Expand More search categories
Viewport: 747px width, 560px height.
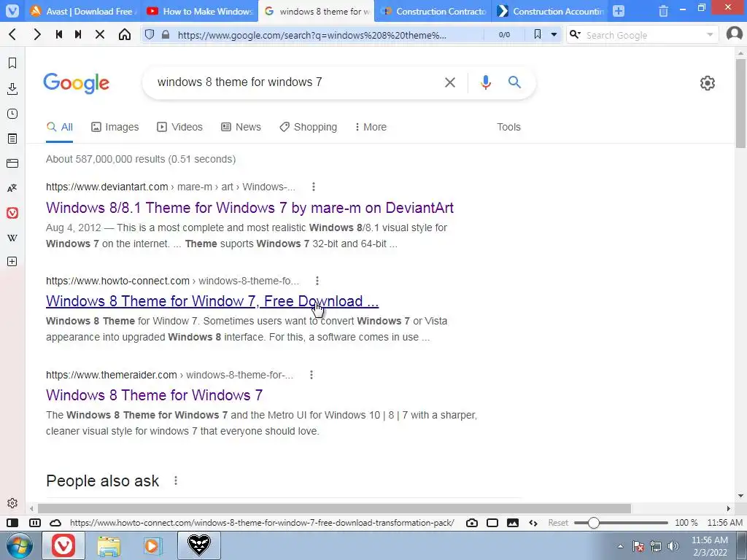click(x=371, y=127)
